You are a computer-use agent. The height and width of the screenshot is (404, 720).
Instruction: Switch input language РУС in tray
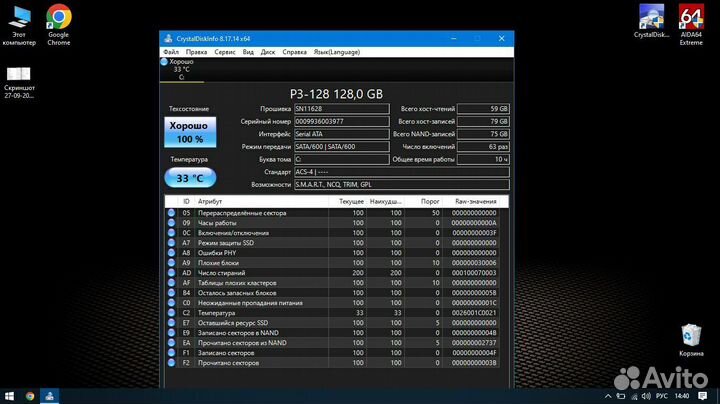[662, 396]
